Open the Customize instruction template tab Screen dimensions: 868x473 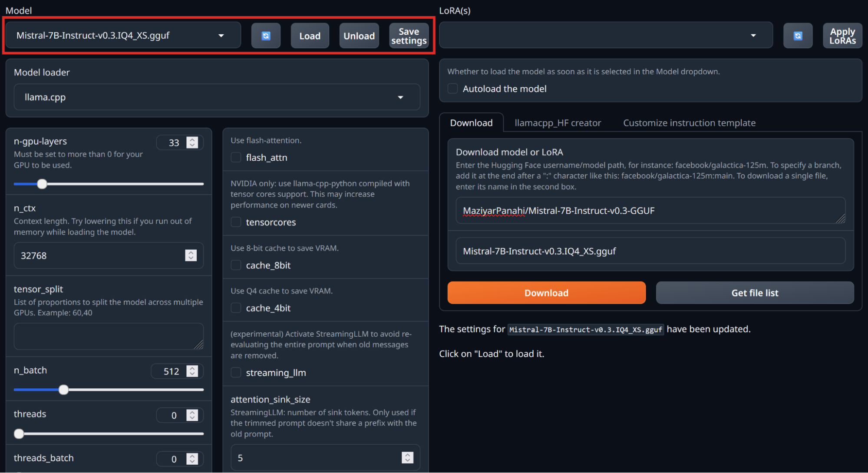[x=689, y=123]
